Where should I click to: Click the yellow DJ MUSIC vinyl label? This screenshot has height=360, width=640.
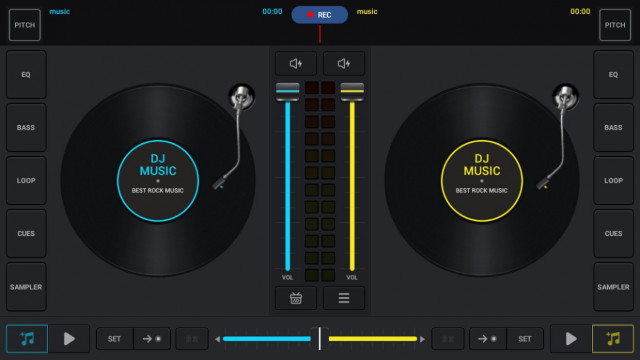coord(482,181)
